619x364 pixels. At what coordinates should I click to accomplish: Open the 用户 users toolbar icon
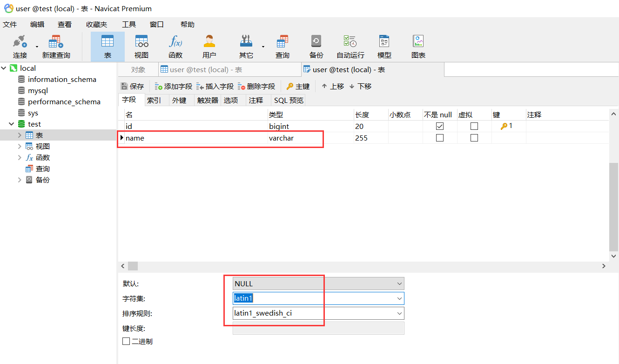(209, 47)
